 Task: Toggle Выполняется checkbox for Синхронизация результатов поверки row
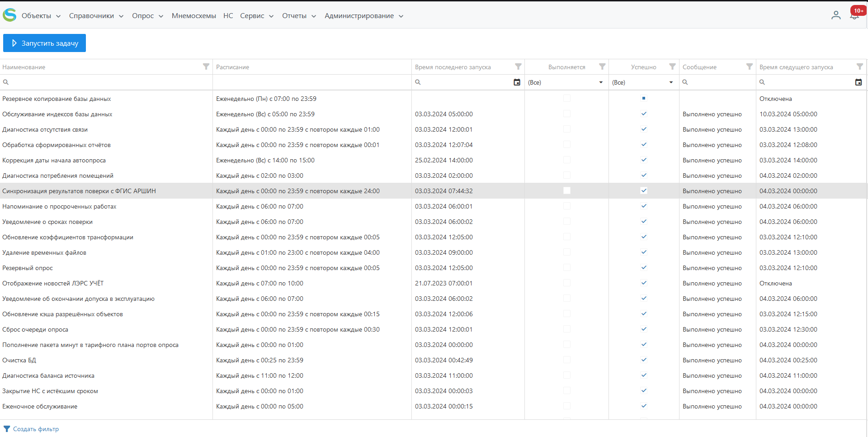tap(566, 191)
